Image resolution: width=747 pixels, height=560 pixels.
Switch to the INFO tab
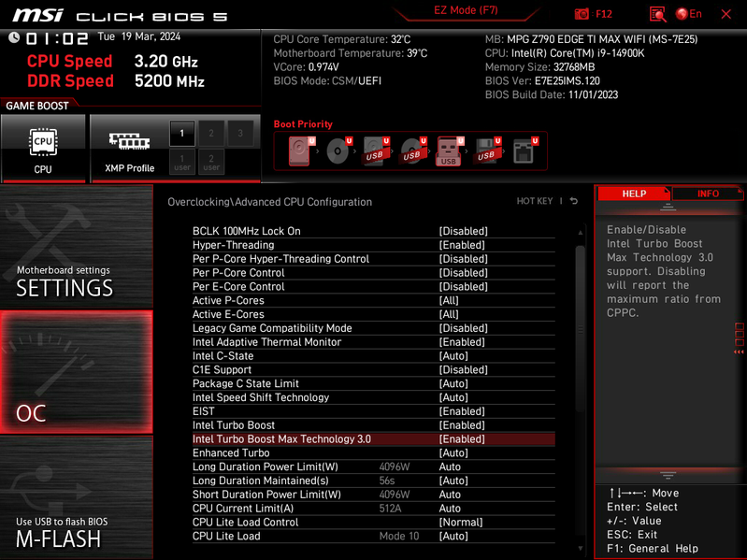pyautogui.click(x=708, y=194)
